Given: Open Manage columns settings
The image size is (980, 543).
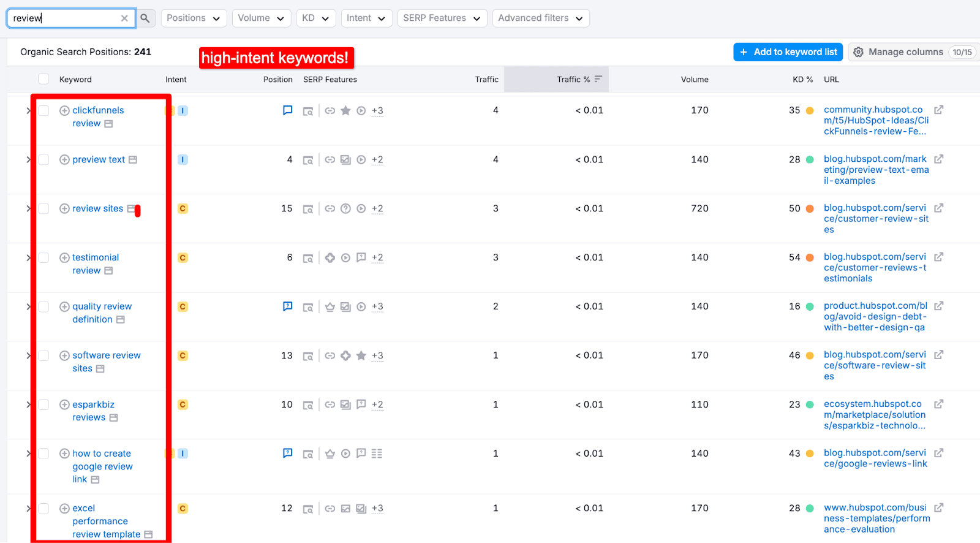Looking at the screenshot, I should point(913,52).
